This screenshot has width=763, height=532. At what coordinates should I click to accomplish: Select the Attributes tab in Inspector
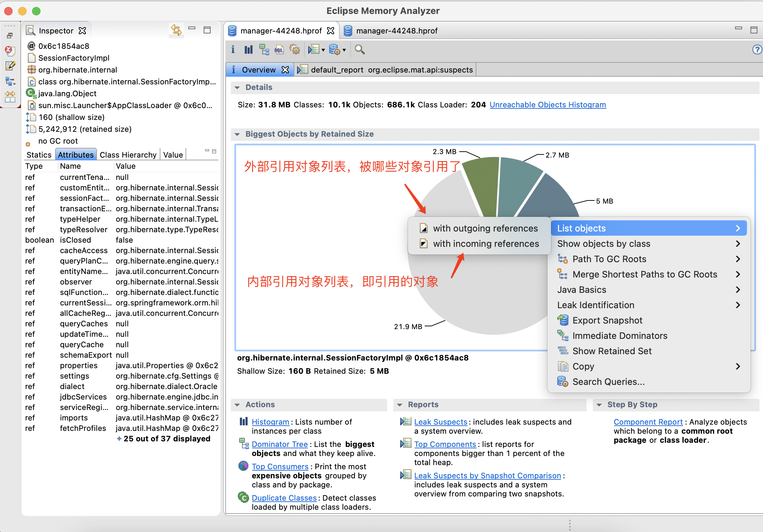click(x=76, y=154)
